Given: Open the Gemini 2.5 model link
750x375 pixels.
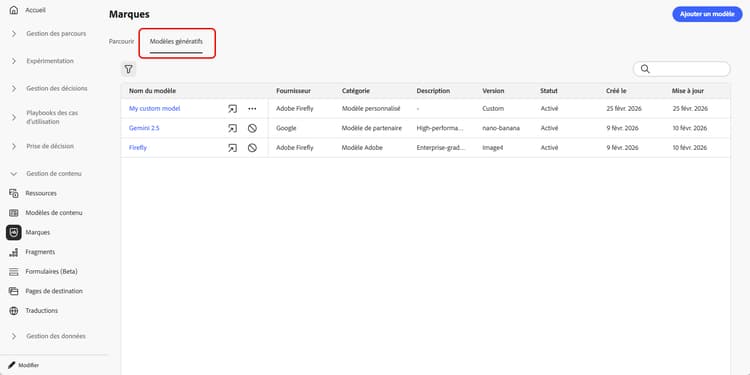Looking at the screenshot, I should [x=144, y=128].
